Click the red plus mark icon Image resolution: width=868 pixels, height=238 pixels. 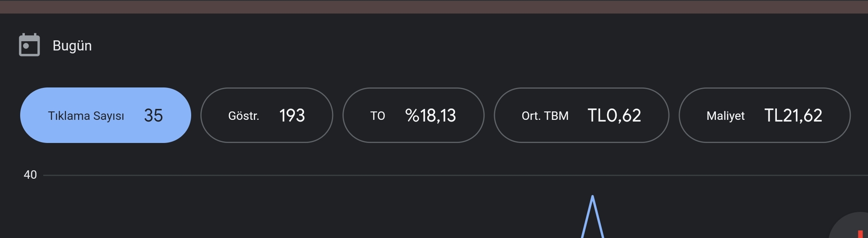[860, 234]
